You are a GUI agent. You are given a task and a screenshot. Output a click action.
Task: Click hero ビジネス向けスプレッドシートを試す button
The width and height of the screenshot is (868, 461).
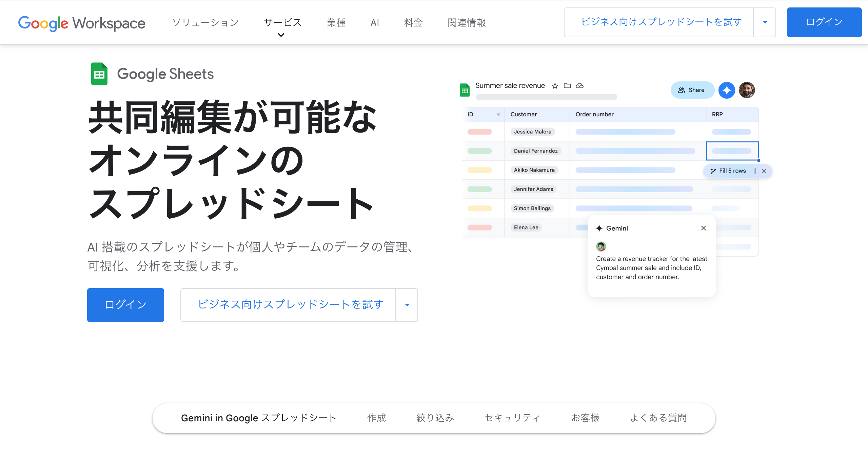point(288,305)
